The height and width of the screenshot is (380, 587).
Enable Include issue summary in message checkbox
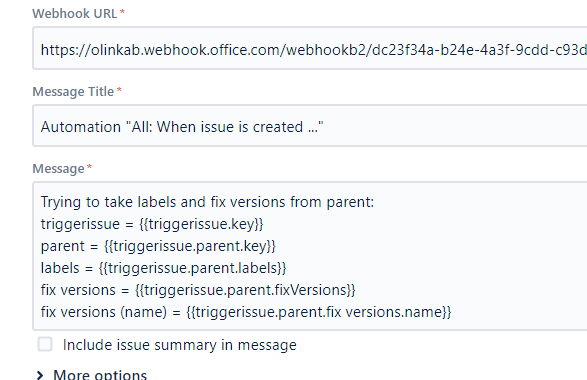45,344
